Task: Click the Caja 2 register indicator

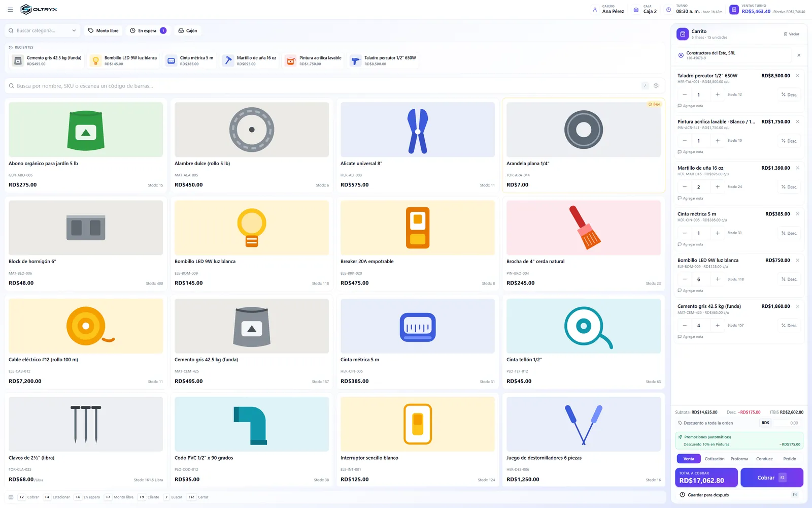Action: [x=645, y=9]
